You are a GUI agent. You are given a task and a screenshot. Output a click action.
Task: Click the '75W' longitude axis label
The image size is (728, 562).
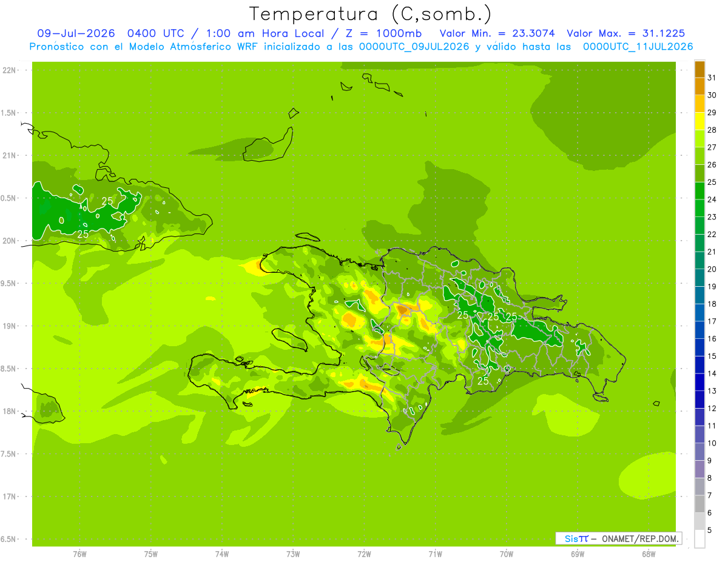[151, 554]
